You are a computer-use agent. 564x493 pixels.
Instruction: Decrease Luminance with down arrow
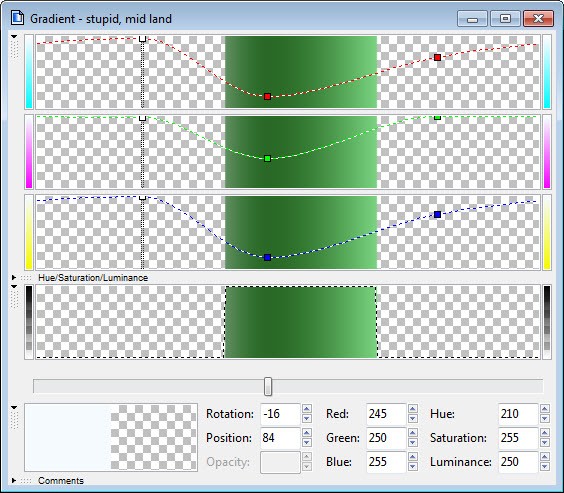tap(545, 467)
